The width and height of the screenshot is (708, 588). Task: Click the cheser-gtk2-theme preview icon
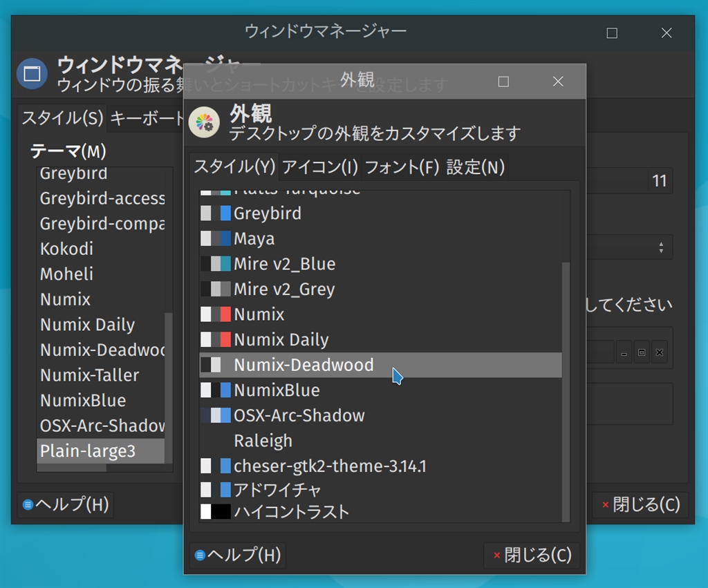tap(216, 466)
